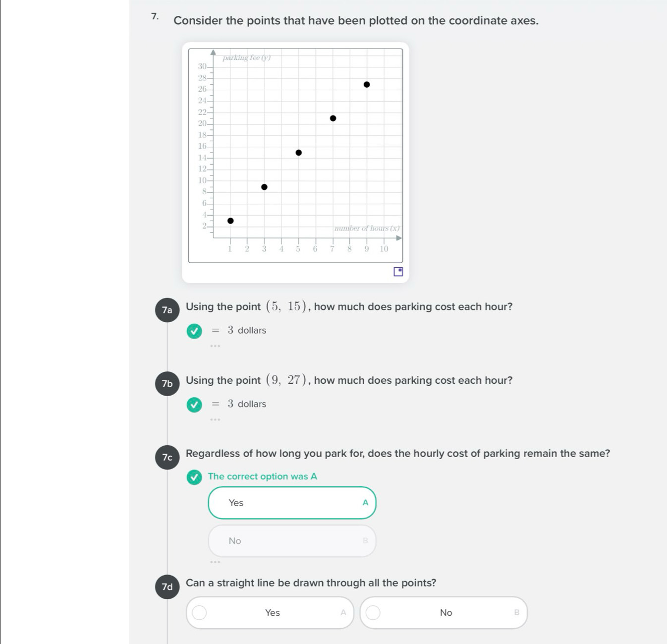The width and height of the screenshot is (667, 644).
Task: Click the expand graph icon below chart
Action: click(x=398, y=272)
